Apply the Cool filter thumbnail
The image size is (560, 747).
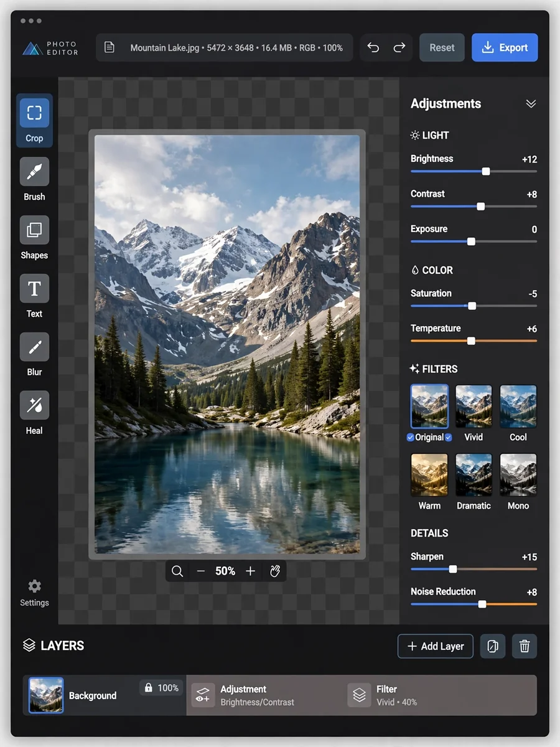(518, 406)
